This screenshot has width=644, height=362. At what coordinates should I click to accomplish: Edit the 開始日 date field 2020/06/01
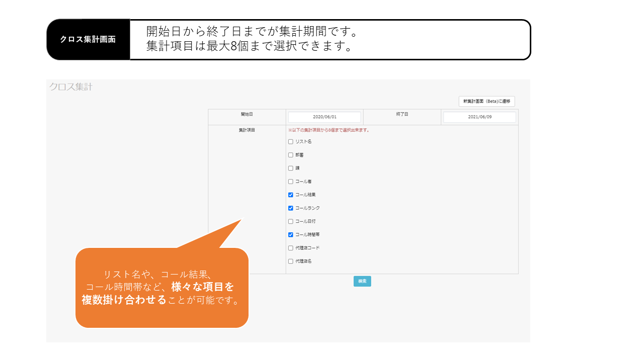point(325,117)
